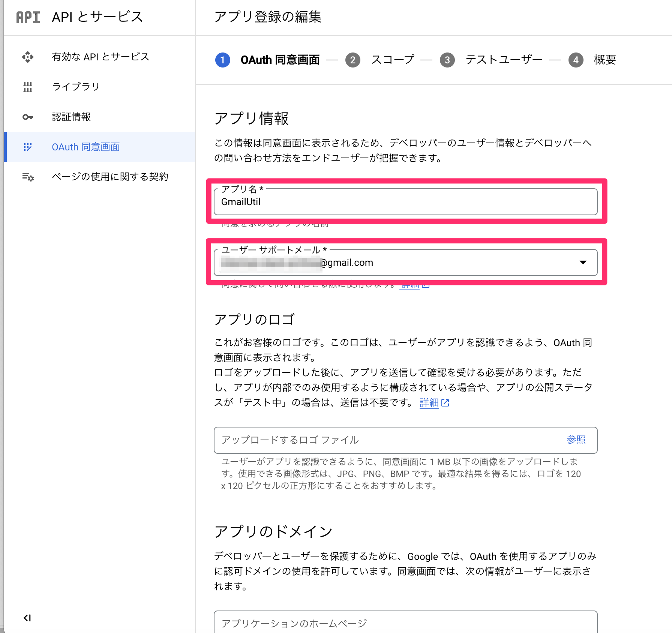This screenshot has width=672, height=633.
Task: Click the アプリのロゴ section heading
Action: 254,319
